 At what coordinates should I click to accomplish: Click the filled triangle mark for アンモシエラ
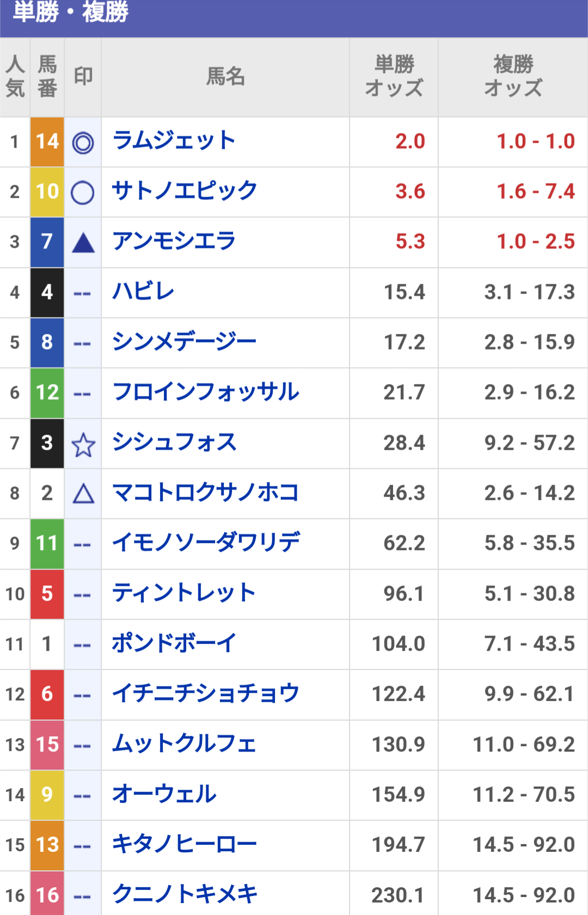(83, 243)
